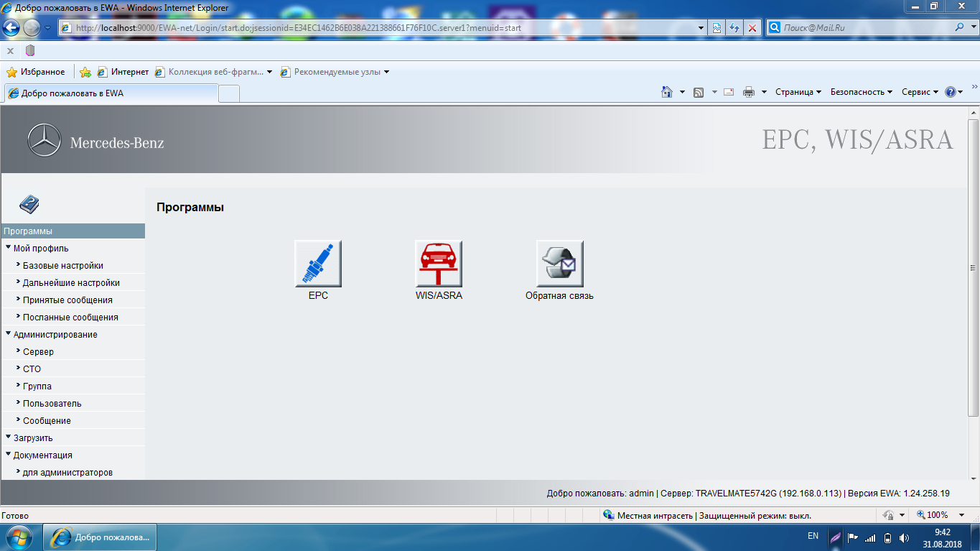
Task: Open the Home button dropdown arrow
Action: tap(682, 92)
